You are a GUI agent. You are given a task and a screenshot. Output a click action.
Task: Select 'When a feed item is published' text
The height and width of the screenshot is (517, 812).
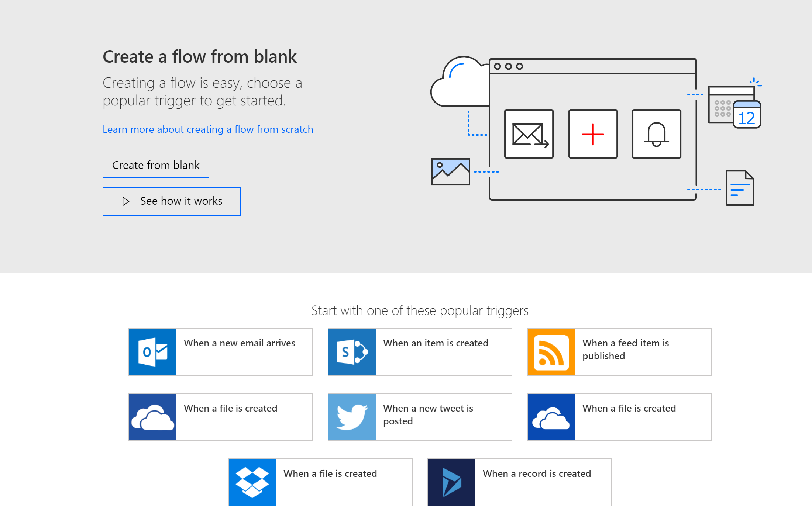pyautogui.click(x=626, y=350)
